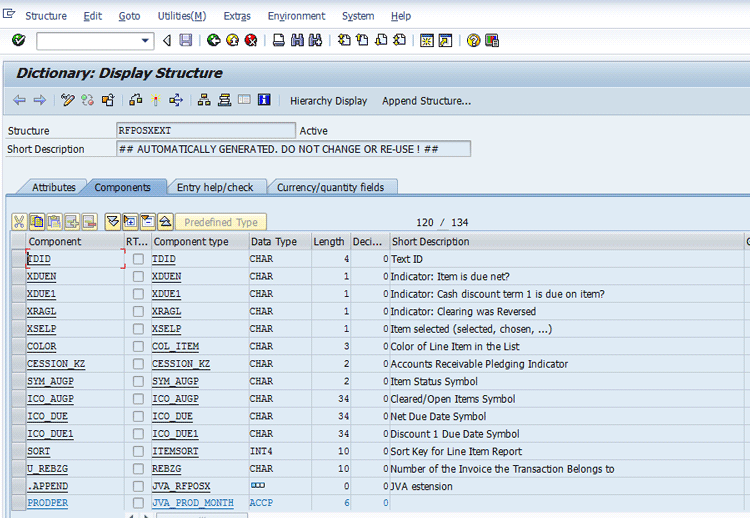Image resolution: width=750 pixels, height=518 pixels.
Task: Click the green Back arrow icon
Action: (x=213, y=40)
